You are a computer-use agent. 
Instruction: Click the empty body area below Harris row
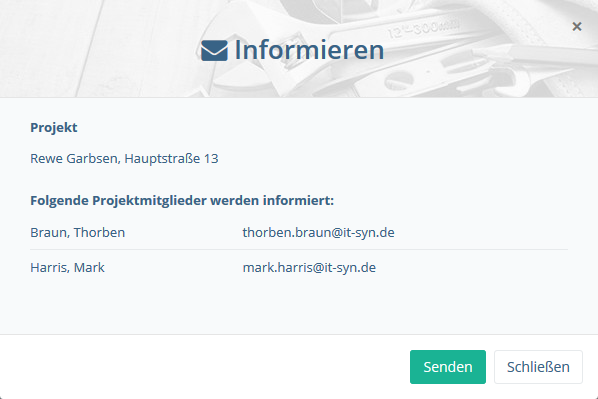(299, 305)
